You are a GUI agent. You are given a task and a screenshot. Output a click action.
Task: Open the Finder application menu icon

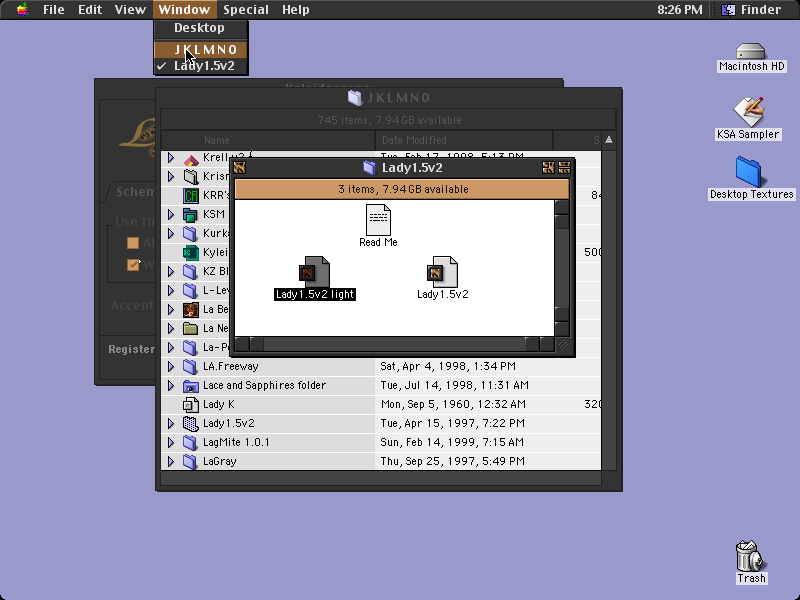728,9
